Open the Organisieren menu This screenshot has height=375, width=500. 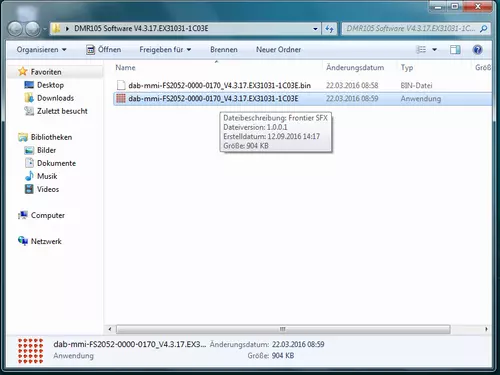(41, 50)
